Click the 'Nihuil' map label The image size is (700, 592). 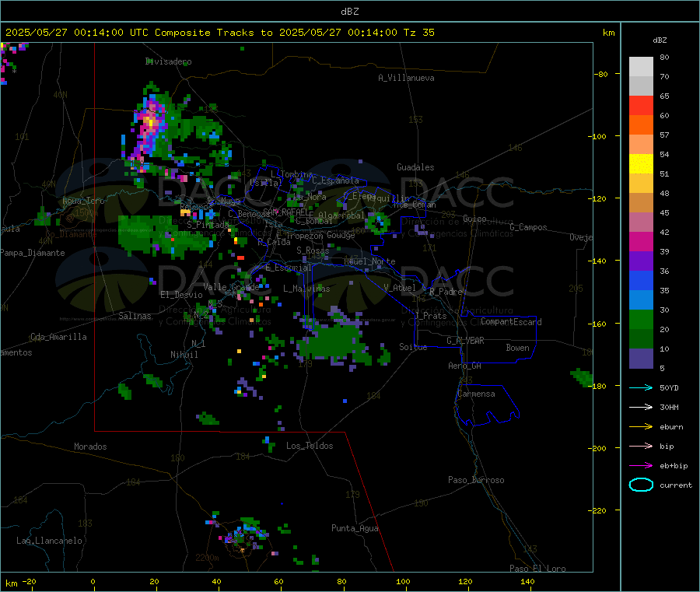pos(184,355)
